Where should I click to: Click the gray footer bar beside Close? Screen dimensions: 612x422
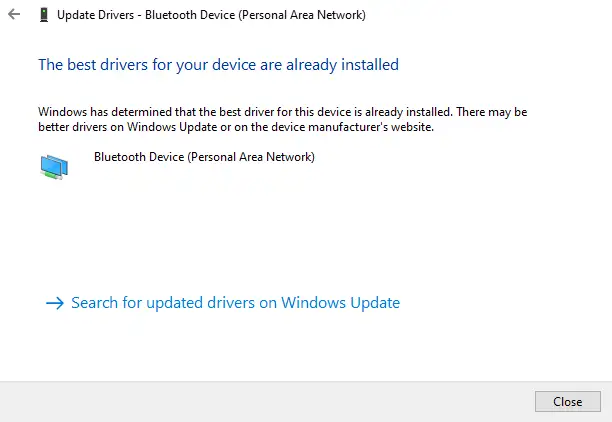265,401
